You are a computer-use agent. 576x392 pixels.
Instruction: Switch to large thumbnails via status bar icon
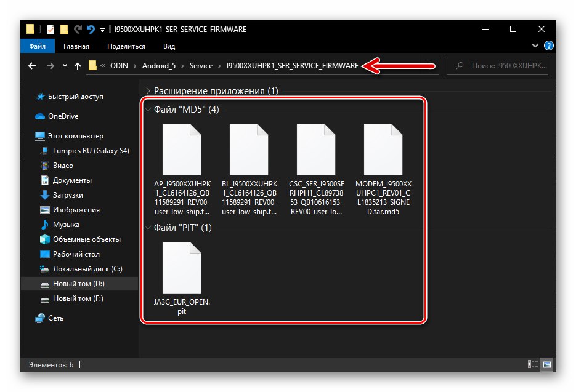547,364
